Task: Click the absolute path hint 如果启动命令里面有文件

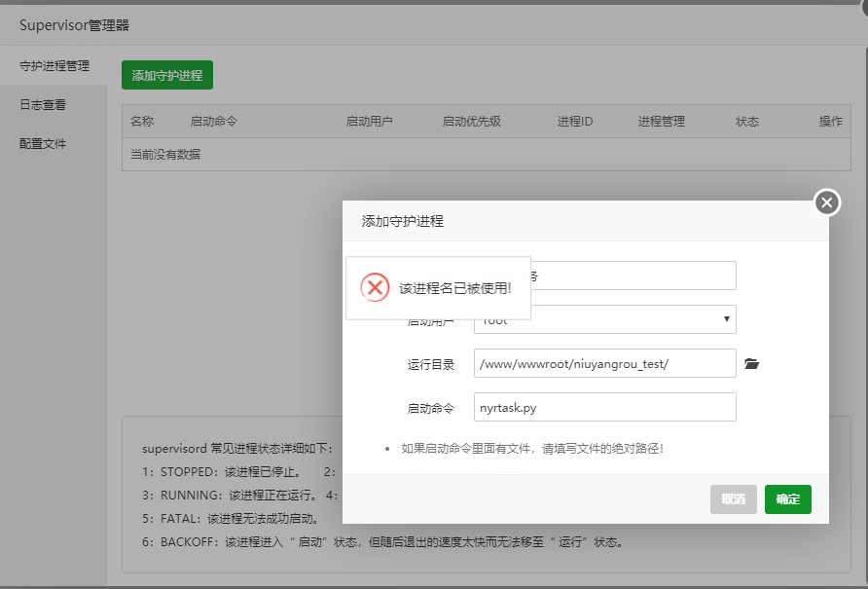Action: 532,448
